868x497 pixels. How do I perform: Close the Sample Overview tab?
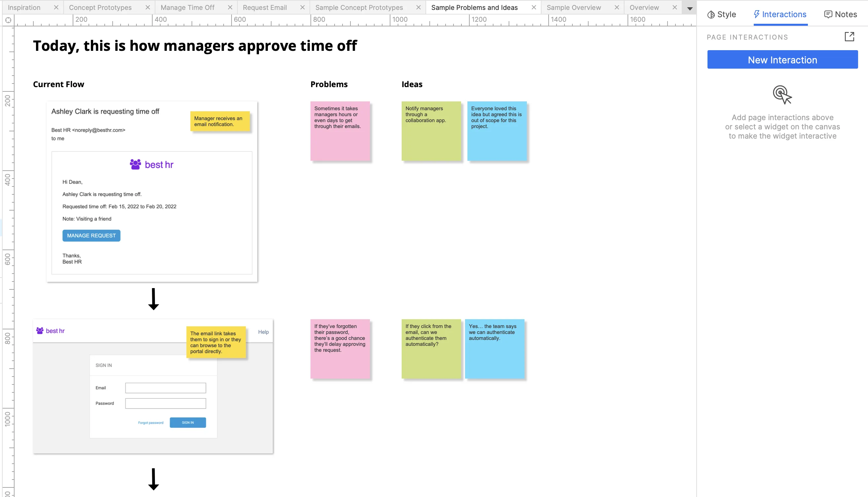click(617, 8)
